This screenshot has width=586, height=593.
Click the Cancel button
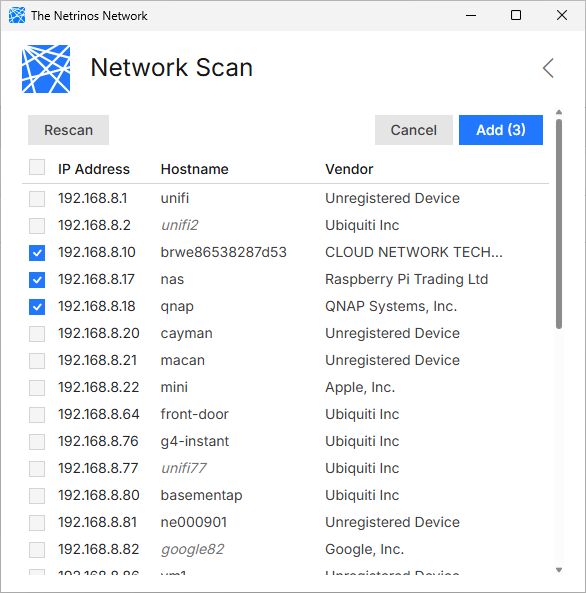413,130
